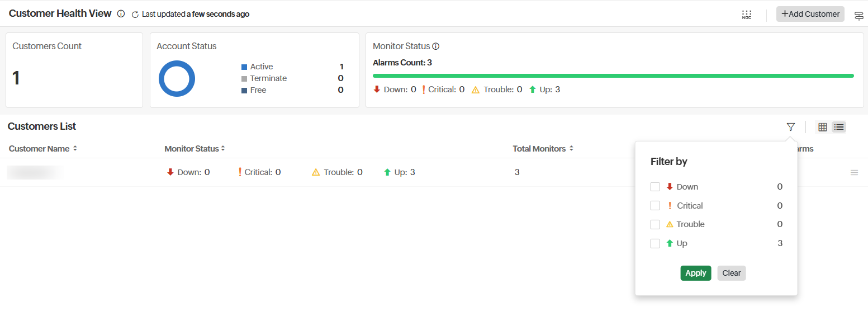The image size is (868, 316).
Task: Open the customer row hamburger menu
Action: [x=853, y=173]
